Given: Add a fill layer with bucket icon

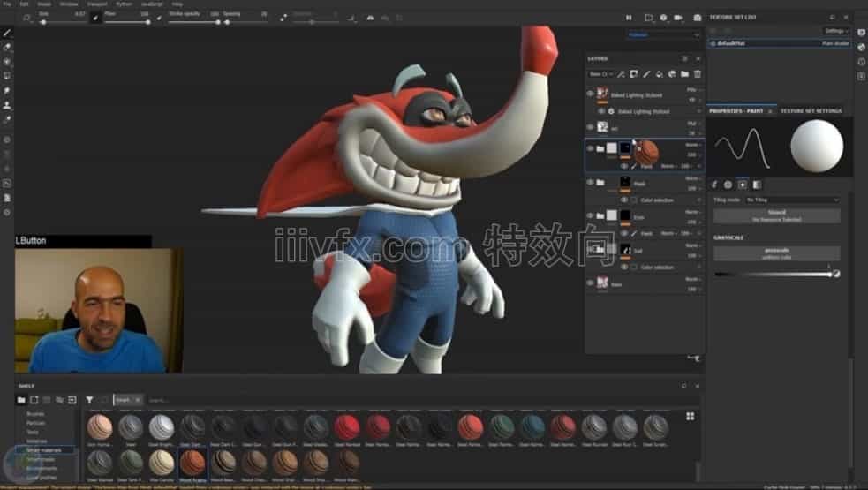Looking at the screenshot, I should [660, 74].
